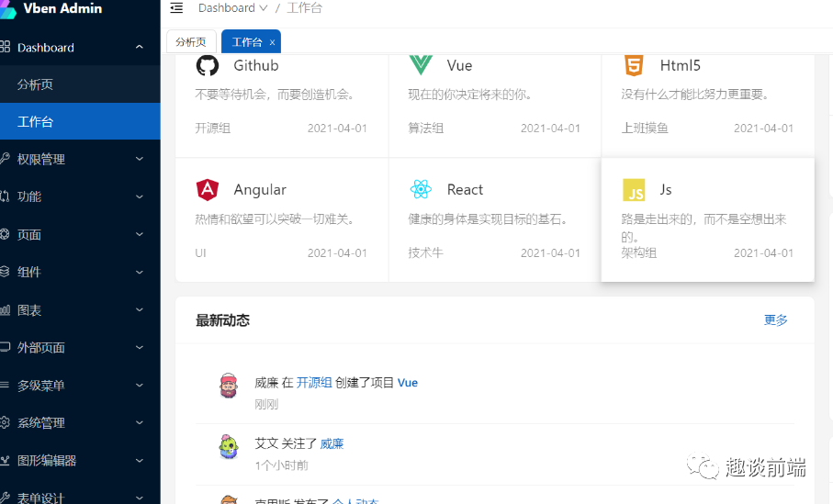833x504 pixels.
Task: Click the Vue logo icon
Action: [421, 65]
